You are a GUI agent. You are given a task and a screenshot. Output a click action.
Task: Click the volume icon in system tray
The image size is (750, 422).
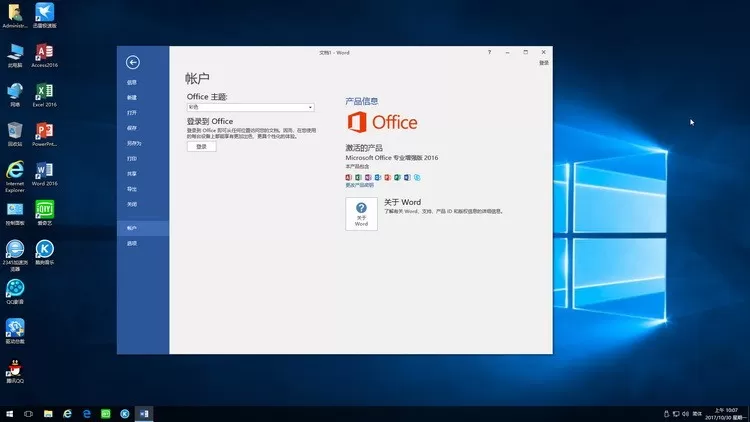[x=685, y=414]
